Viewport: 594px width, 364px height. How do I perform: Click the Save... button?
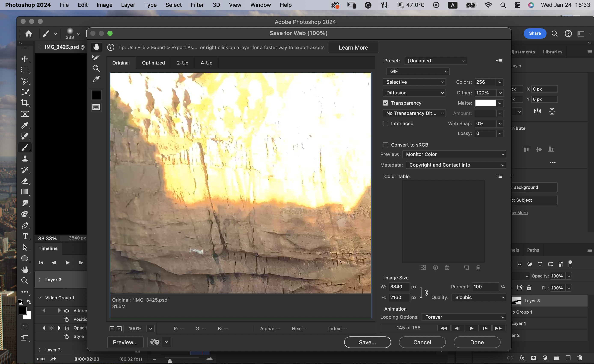[x=367, y=342]
